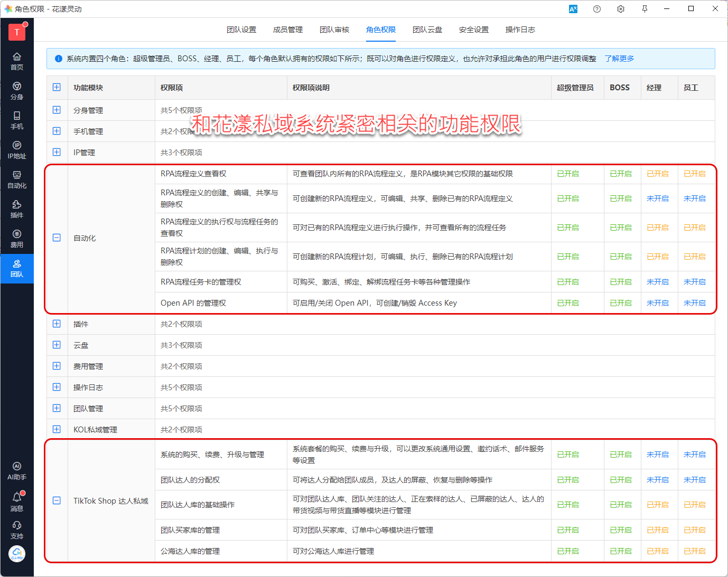
Task: Expand the 团队管理 row
Action: [57, 408]
